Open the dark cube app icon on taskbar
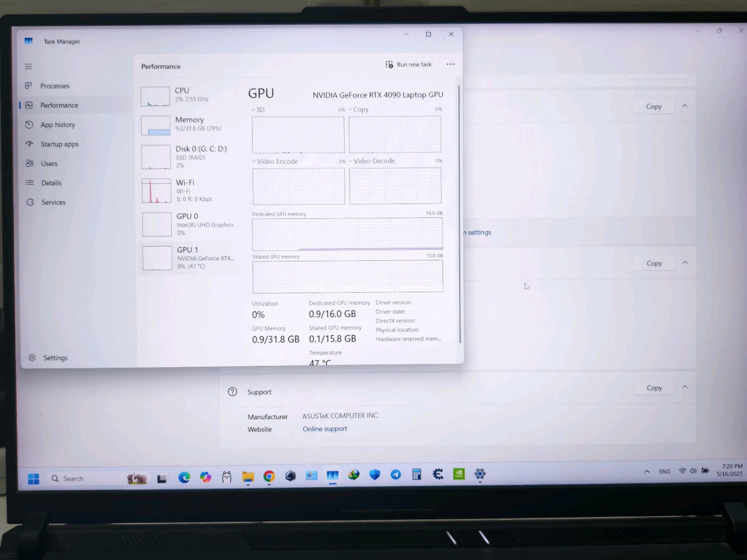The height and width of the screenshot is (560, 747). (x=290, y=476)
